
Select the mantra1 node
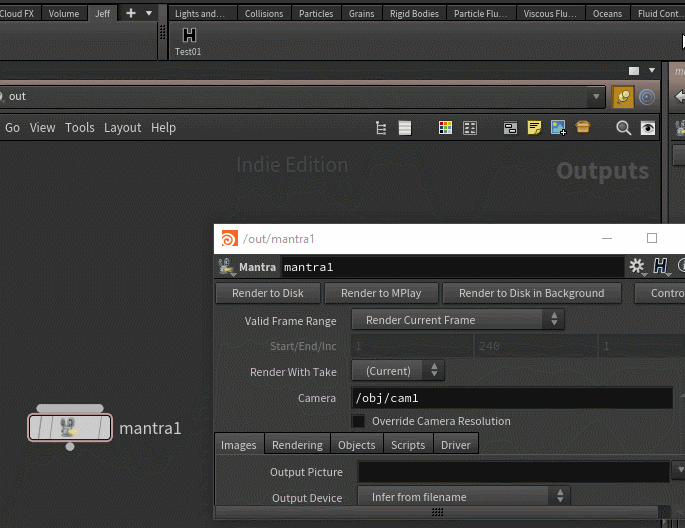click(x=70, y=428)
